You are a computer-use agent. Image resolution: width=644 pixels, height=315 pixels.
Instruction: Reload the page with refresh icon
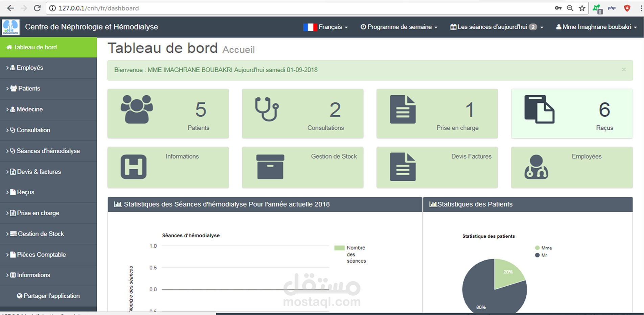(x=37, y=8)
